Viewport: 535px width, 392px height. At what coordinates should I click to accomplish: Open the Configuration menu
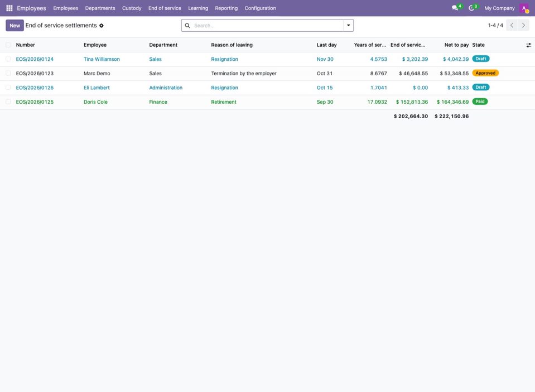point(260,8)
